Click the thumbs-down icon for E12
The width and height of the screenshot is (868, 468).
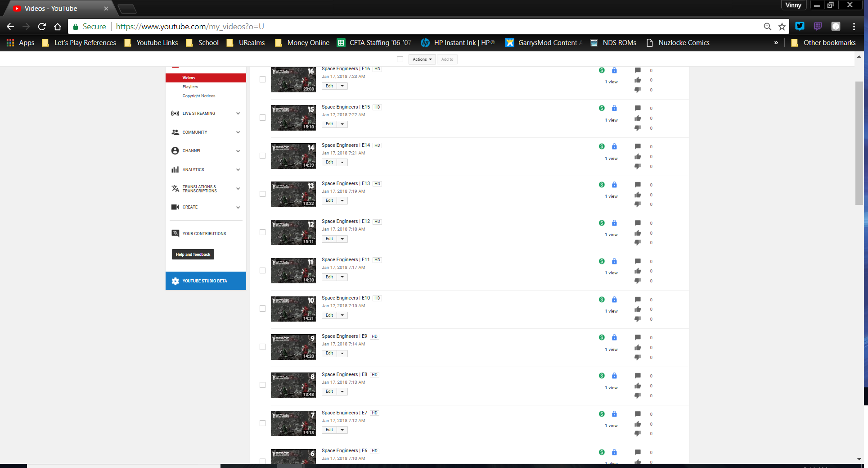click(638, 243)
